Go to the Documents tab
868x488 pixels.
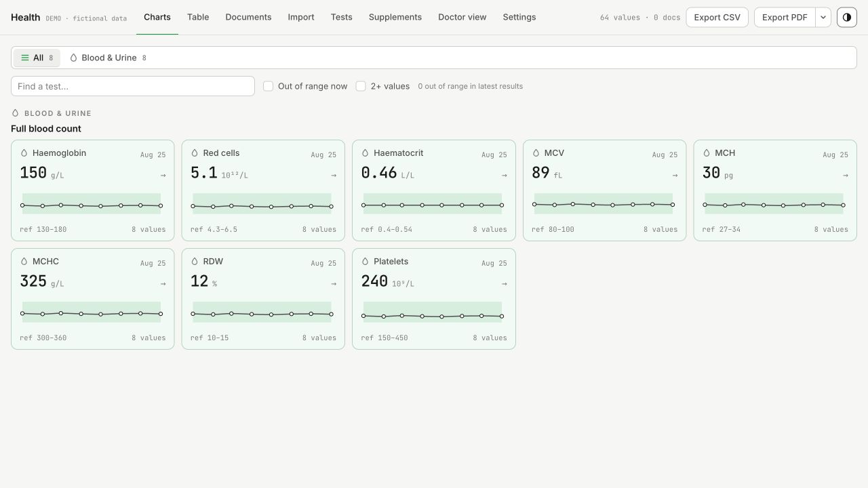tap(248, 17)
